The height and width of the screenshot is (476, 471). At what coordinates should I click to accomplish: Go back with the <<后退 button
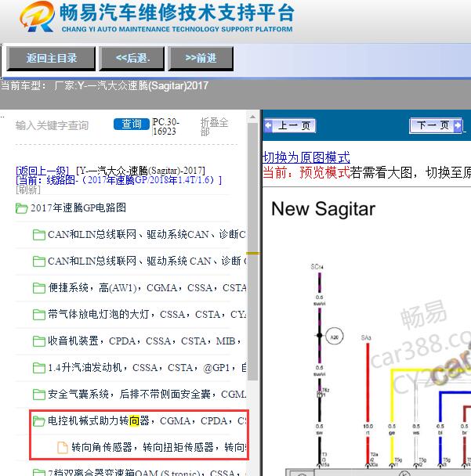coord(132,58)
